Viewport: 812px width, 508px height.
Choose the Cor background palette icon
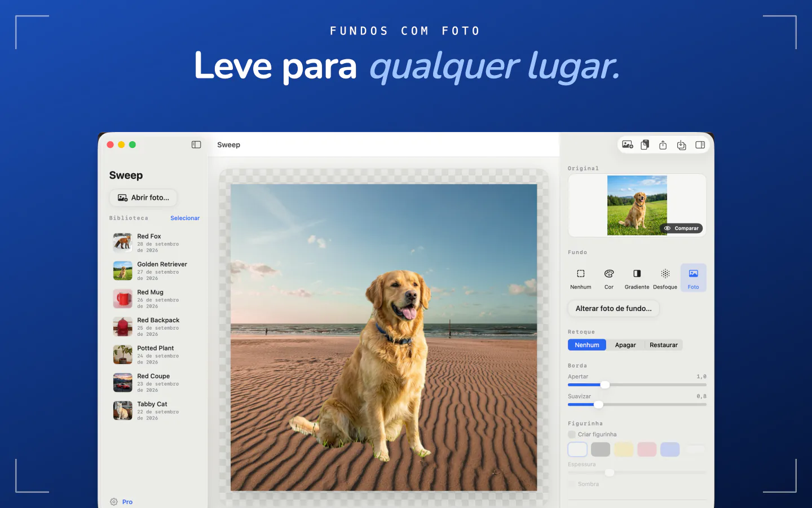click(x=609, y=278)
